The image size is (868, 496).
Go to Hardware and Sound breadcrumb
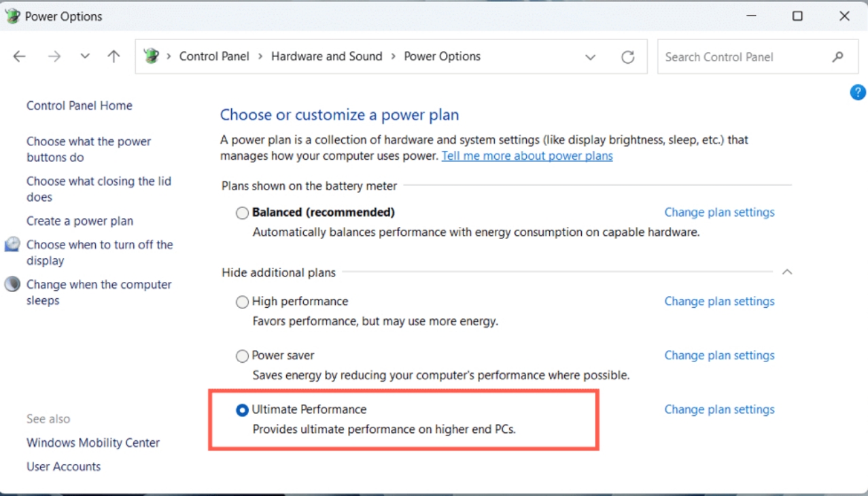pos(327,56)
